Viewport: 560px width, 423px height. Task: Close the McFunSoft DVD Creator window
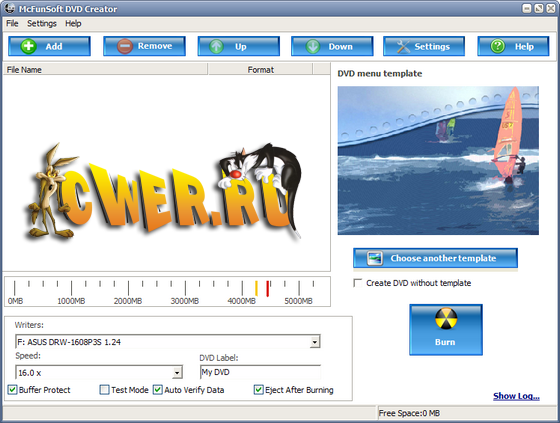click(551, 9)
